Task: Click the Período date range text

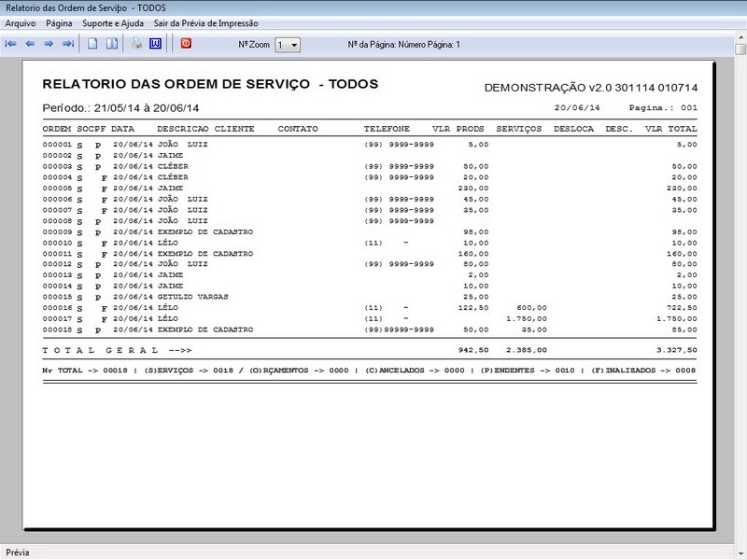Action: pos(120,108)
